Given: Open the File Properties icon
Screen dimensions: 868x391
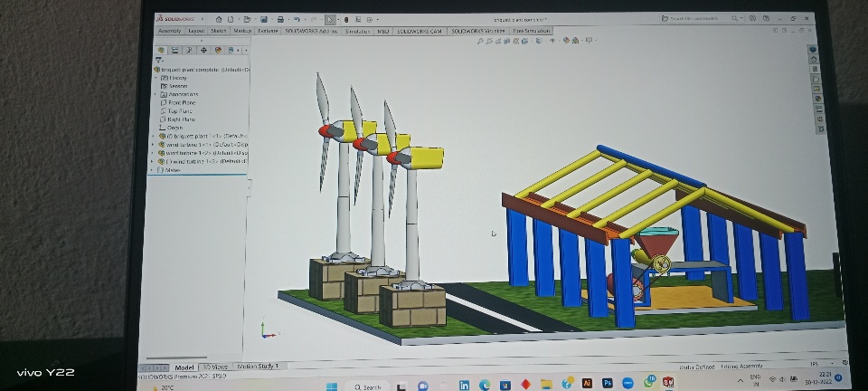Looking at the screenshot, I should [358, 19].
